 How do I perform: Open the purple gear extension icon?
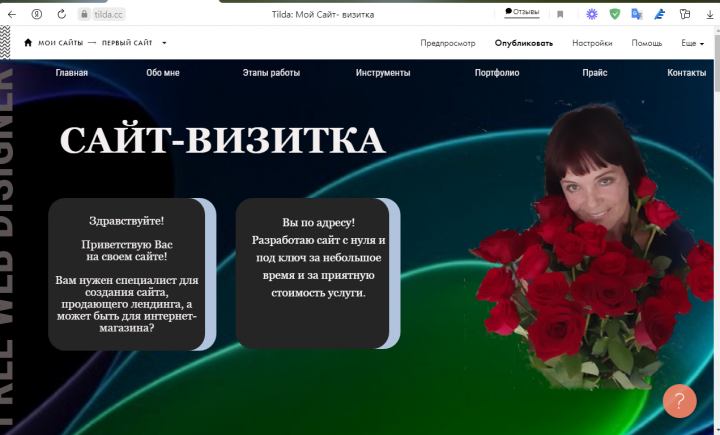coord(592,14)
